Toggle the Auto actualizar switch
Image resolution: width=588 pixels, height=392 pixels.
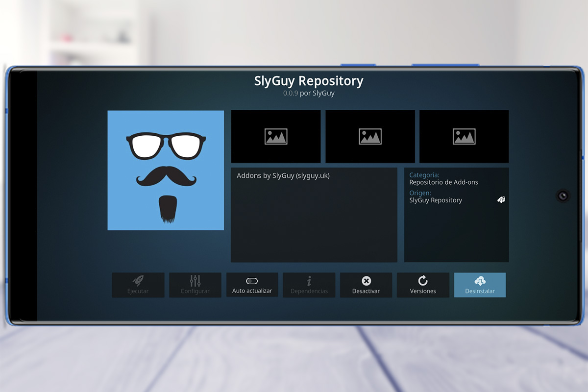[252, 285]
